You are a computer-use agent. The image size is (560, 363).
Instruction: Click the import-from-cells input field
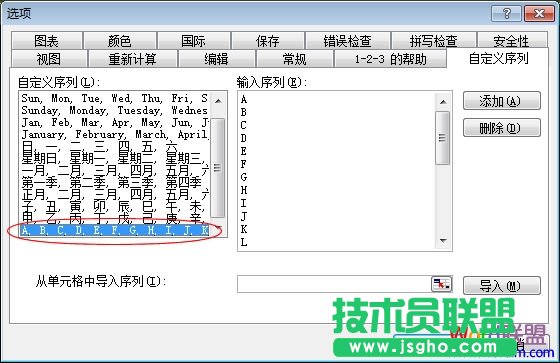click(x=334, y=284)
